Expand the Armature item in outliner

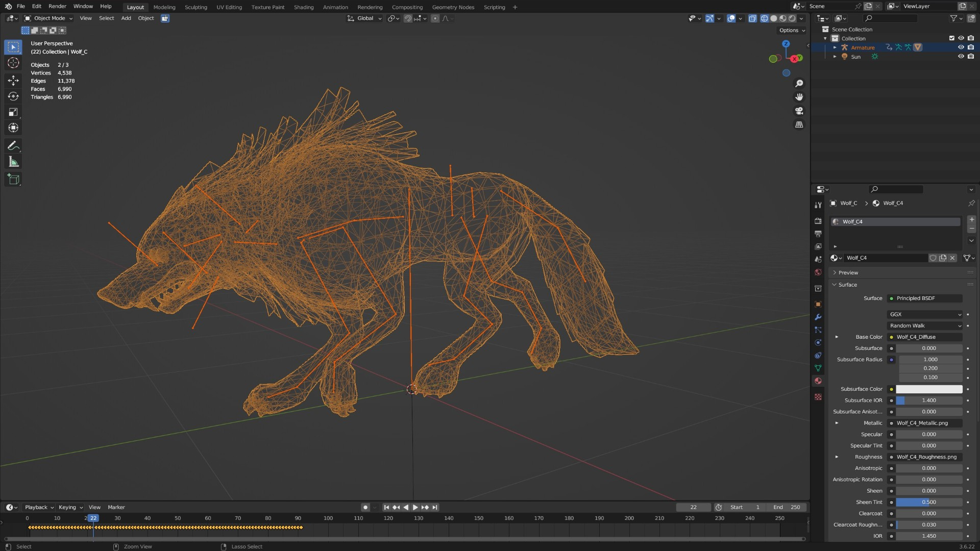(835, 47)
